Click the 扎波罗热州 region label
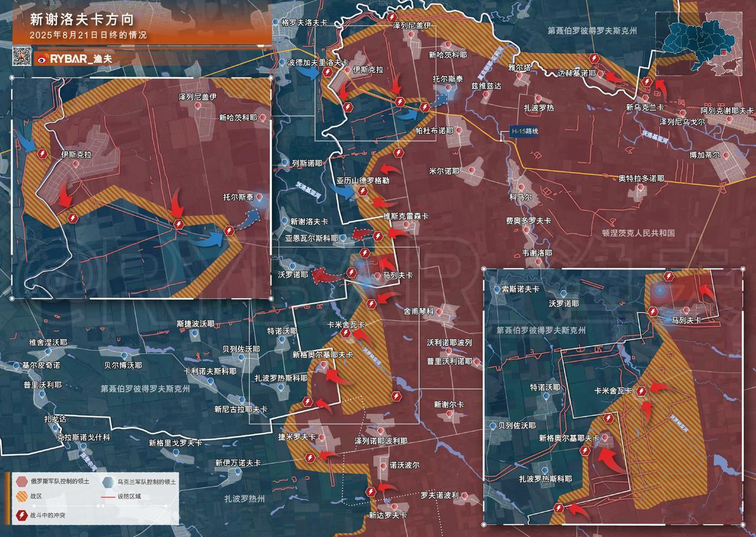The height and width of the screenshot is (537, 756). tap(245, 498)
